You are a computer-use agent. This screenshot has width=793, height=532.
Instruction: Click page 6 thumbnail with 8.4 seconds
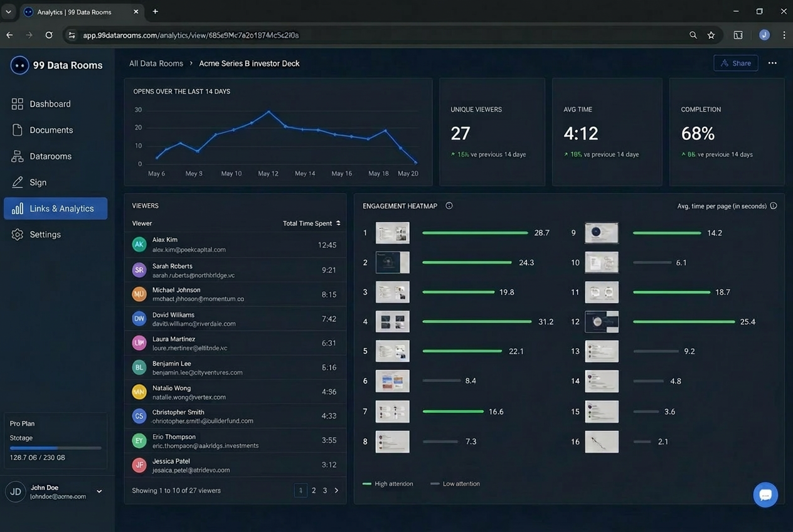[393, 381]
